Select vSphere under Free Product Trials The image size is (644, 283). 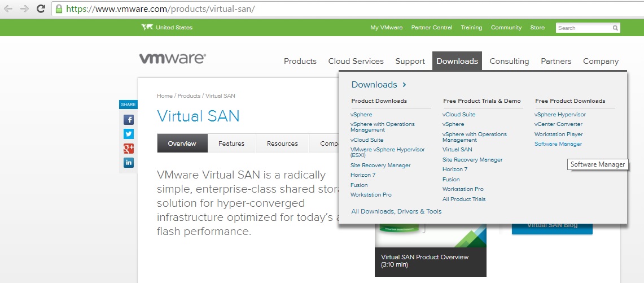(453, 124)
